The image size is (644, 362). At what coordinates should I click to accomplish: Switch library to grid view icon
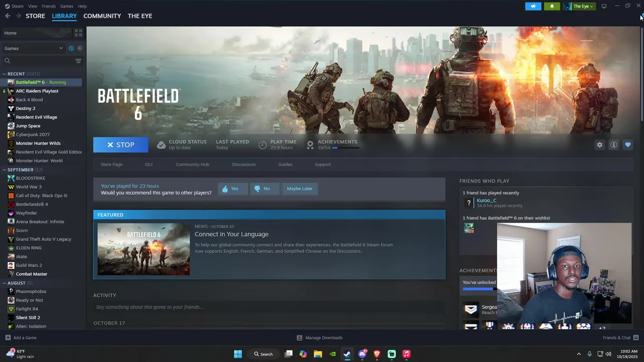(x=78, y=33)
